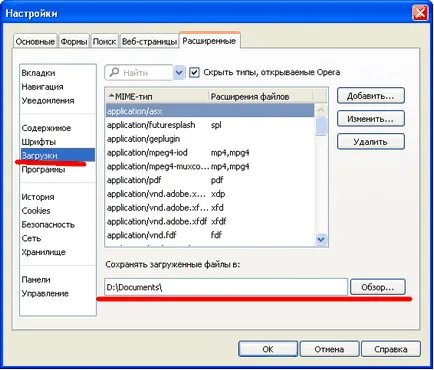Sort by the MIME-тип column header
The height and width of the screenshot is (370, 434).
pos(157,96)
